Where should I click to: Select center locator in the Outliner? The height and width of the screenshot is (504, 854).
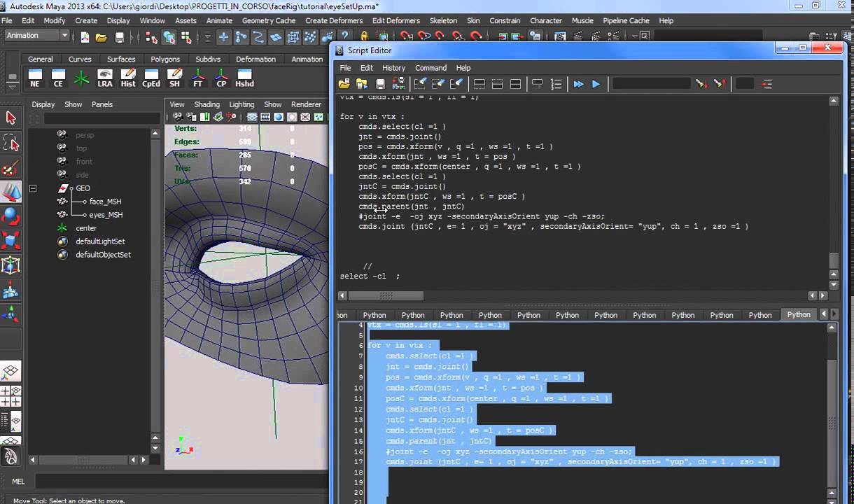pyautogui.click(x=86, y=228)
